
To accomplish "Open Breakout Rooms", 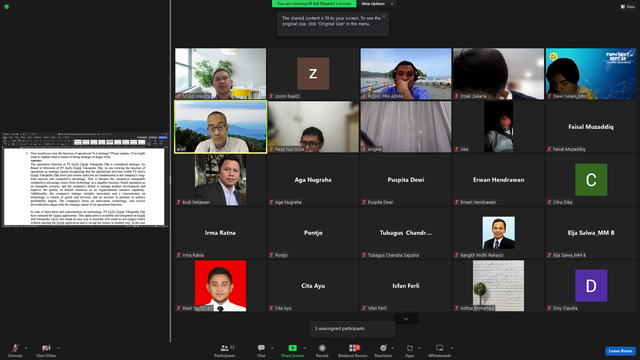I will [353, 350].
